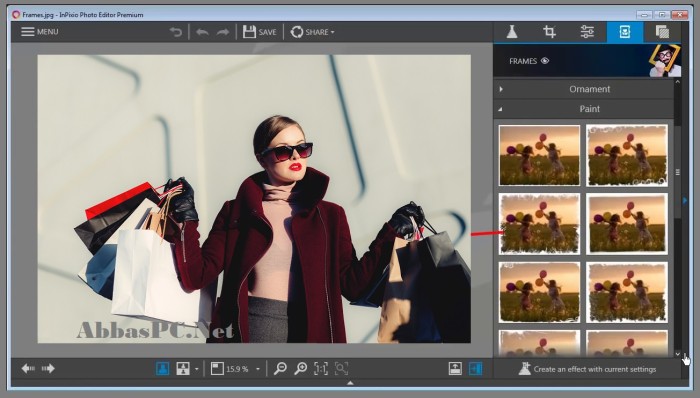This screenshot has height=398, width=700.
Task: Select single image view mode
Action: pyautogui.click(x=162, y=369)
